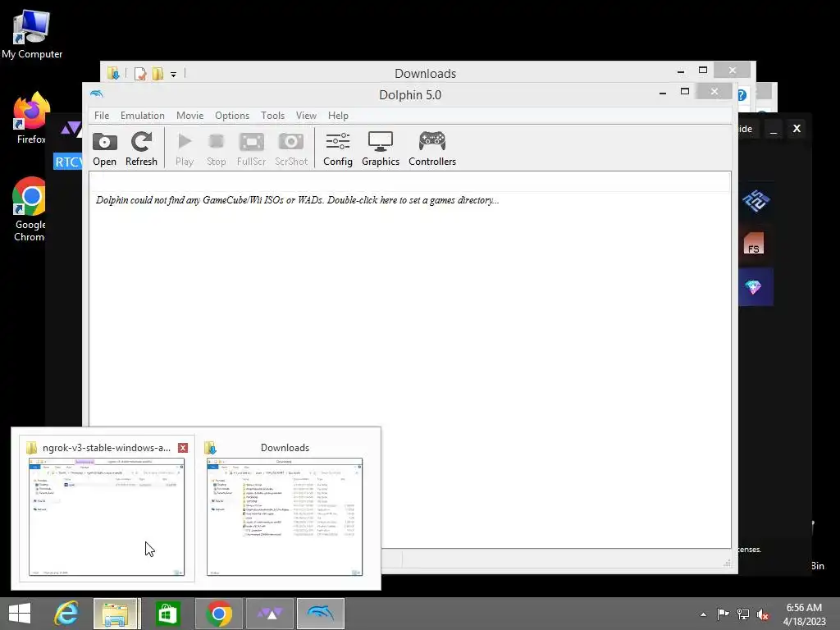Screen dimensions: 840x630
Task: Open the Options menu
Action: (232, 116)
